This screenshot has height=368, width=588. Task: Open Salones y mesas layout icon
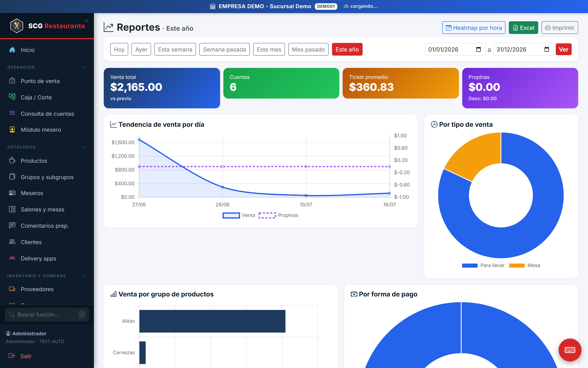(12, 209)
